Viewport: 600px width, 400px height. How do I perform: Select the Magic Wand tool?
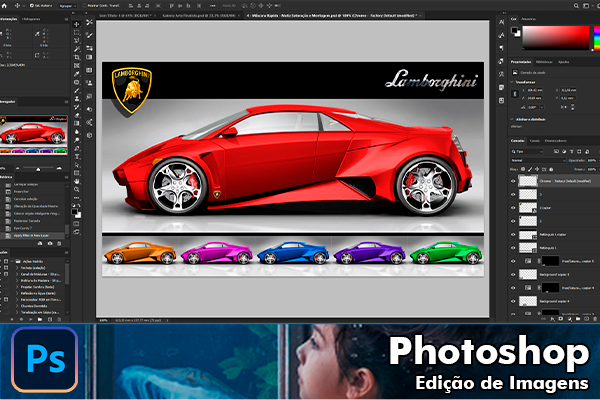coord(77,49)
